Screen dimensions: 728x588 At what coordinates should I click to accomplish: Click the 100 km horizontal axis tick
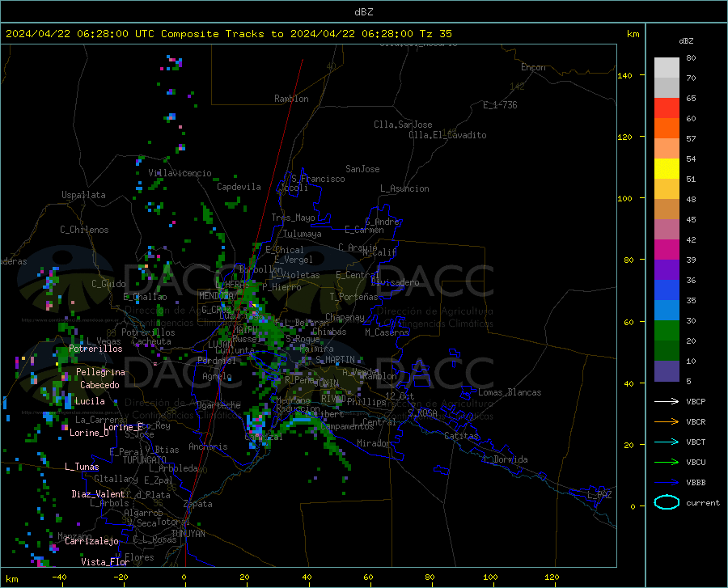tap(490, 577)
